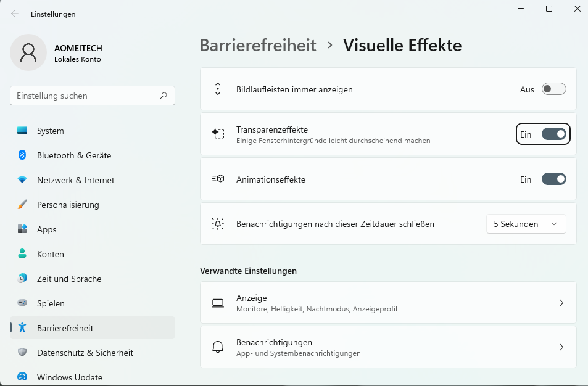The height and width of the screenshot is (386, 588).
Task: Click the Netzwerk & Internet wifi icon
Action: pyautogui.click(x=22, y=180)
